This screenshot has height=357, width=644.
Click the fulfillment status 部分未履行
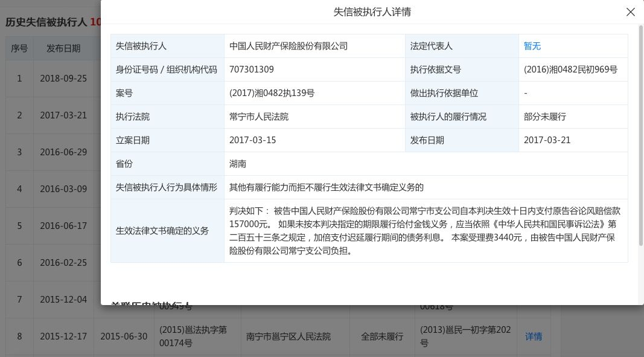(544, 117)
